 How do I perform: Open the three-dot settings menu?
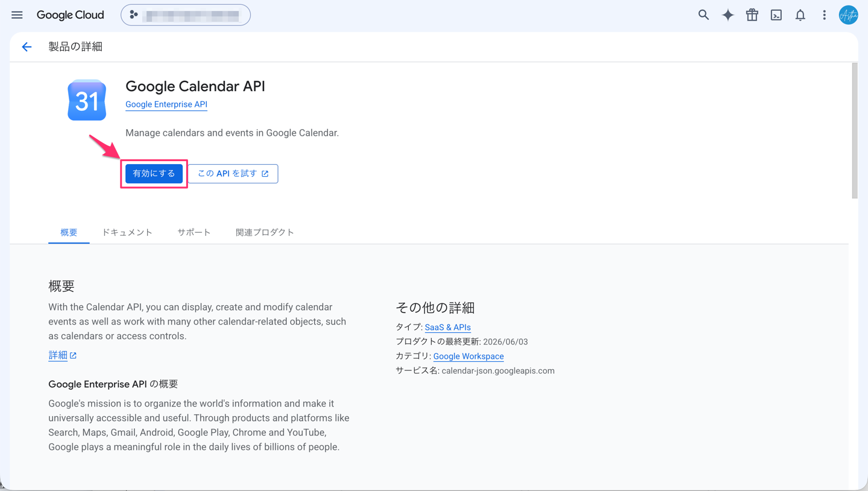coord(825,15)
